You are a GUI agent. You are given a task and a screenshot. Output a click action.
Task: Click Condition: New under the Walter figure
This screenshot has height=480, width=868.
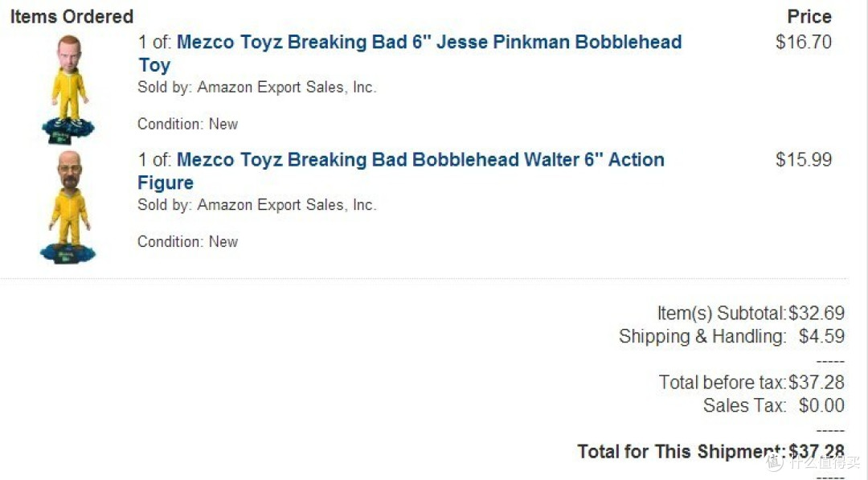click(x=187, y=242)
